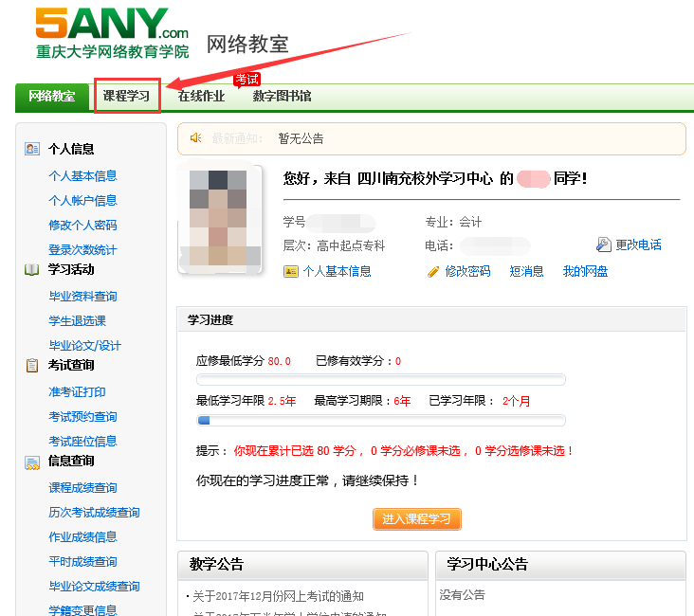Click the 考试查询 clipboard icon
Screen dimensions: 694x616
click(x=32, y=366)
